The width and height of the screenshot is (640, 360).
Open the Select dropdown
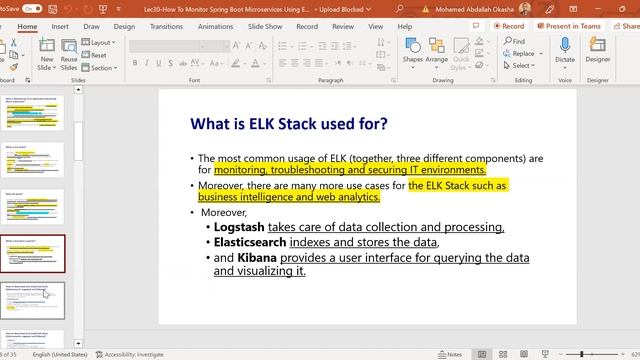pos(519,66)
